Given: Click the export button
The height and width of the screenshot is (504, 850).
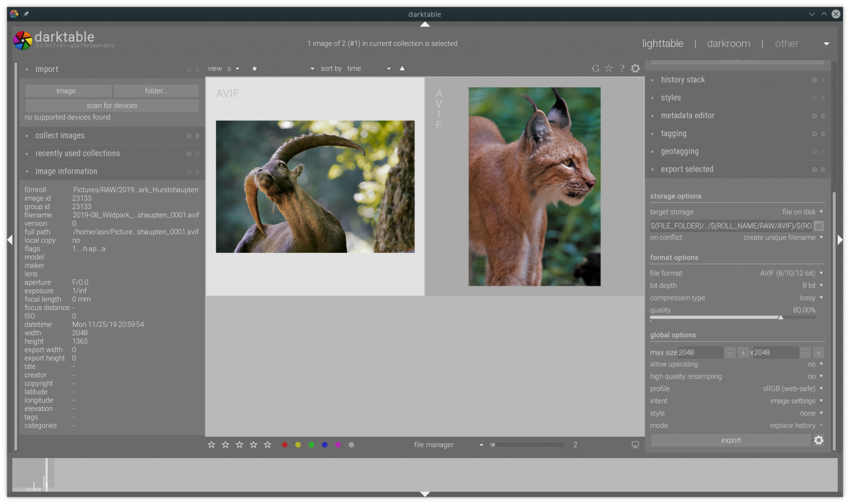Looking at the screenshot, I should 730,440.
